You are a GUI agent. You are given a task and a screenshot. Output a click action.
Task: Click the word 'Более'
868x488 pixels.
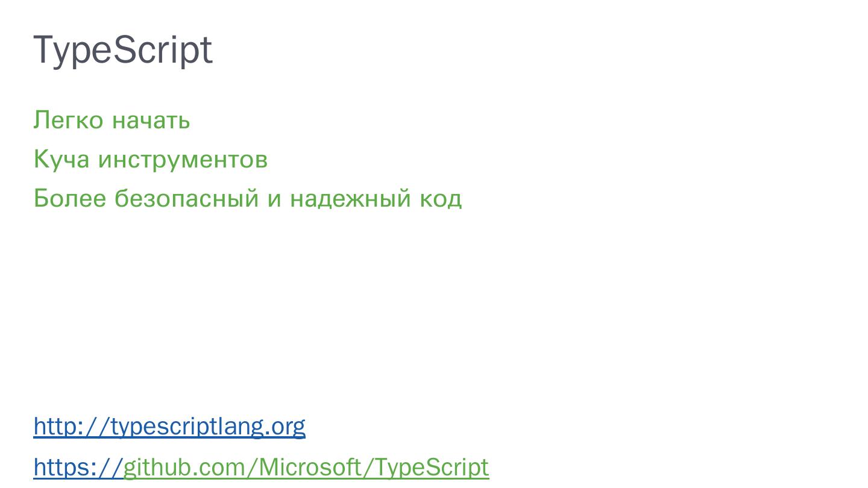70,198
